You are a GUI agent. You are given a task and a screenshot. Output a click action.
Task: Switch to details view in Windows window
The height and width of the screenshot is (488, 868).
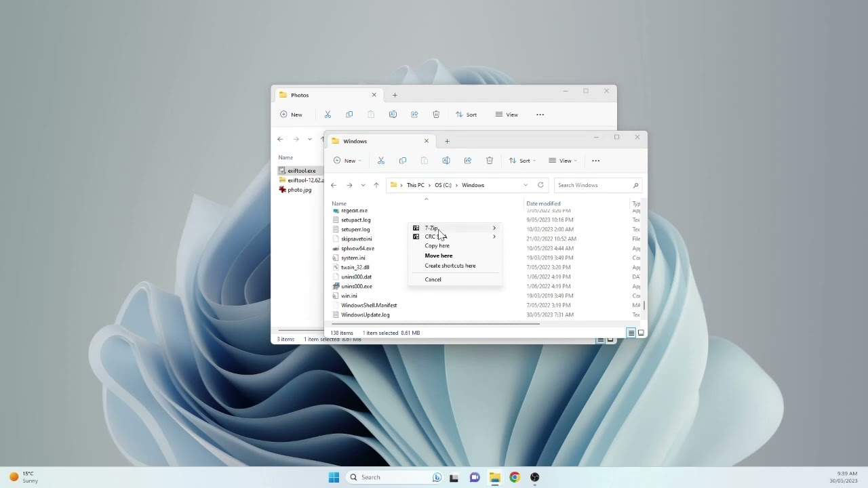pos(631,333)
